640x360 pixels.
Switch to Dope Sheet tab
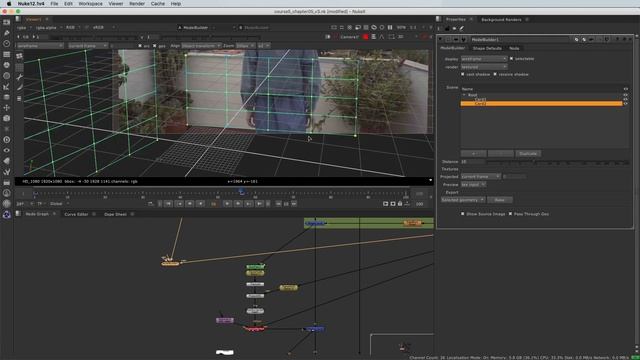pyautogui.click(x=115, y=214)
